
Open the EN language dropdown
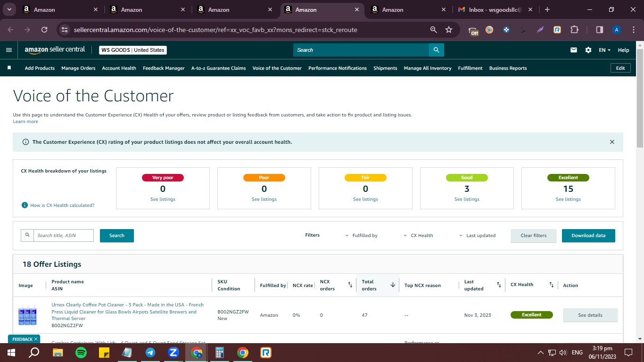604,50
